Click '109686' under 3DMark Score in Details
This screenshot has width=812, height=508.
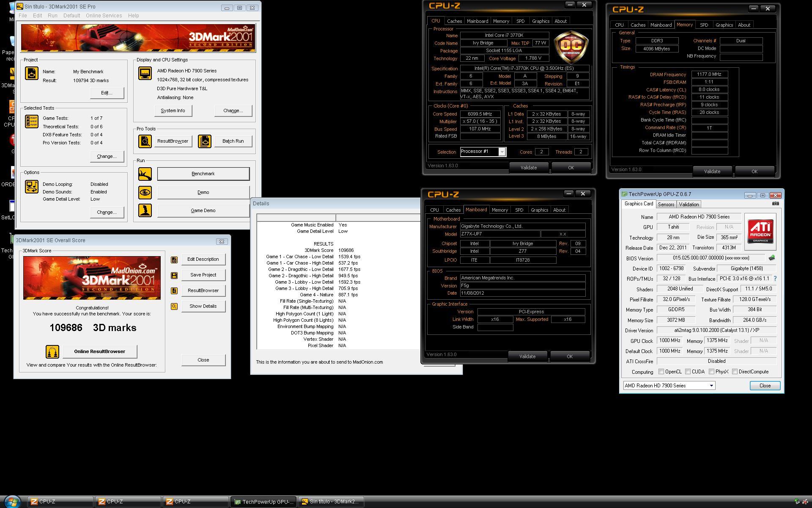click(346, 250)
